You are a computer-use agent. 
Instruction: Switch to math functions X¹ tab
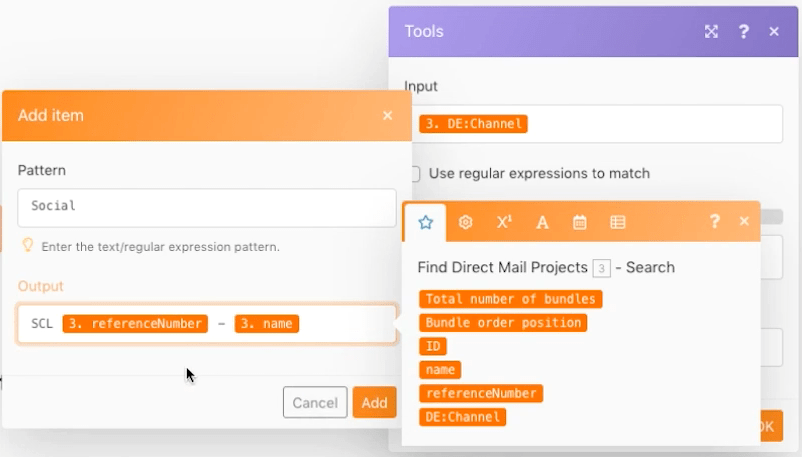(x=504, y=222)
